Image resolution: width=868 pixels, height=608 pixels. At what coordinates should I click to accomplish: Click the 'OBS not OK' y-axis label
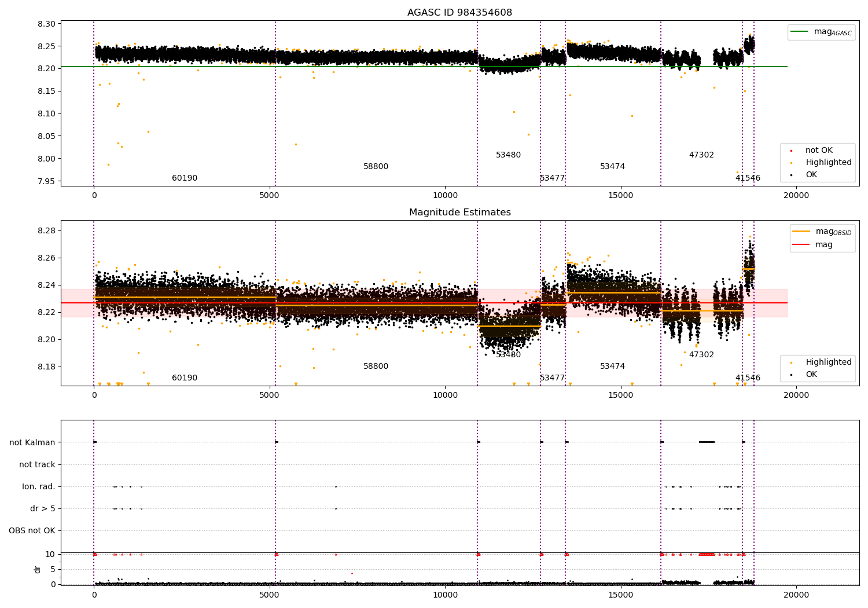[32, 531]
